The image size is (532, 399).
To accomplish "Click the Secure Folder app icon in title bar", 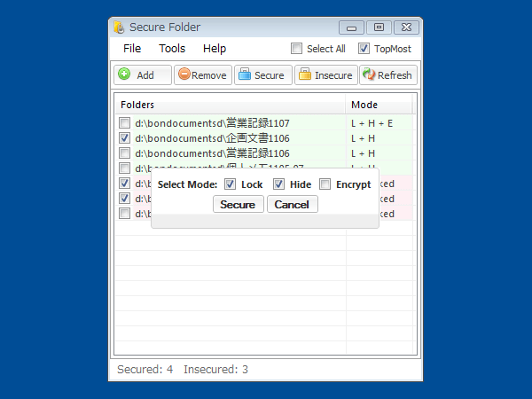I will coord(119,27).
